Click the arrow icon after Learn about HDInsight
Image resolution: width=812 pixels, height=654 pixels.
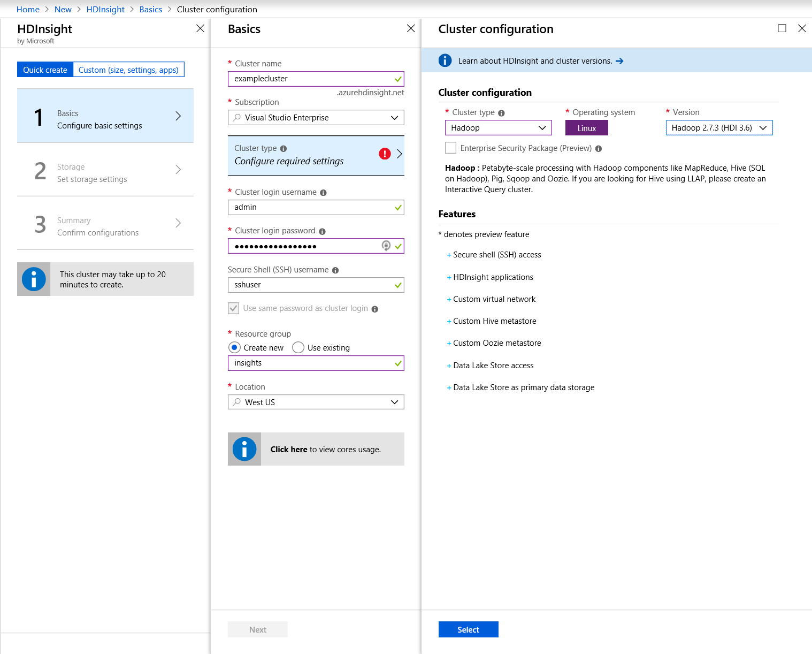pos(619,61)
